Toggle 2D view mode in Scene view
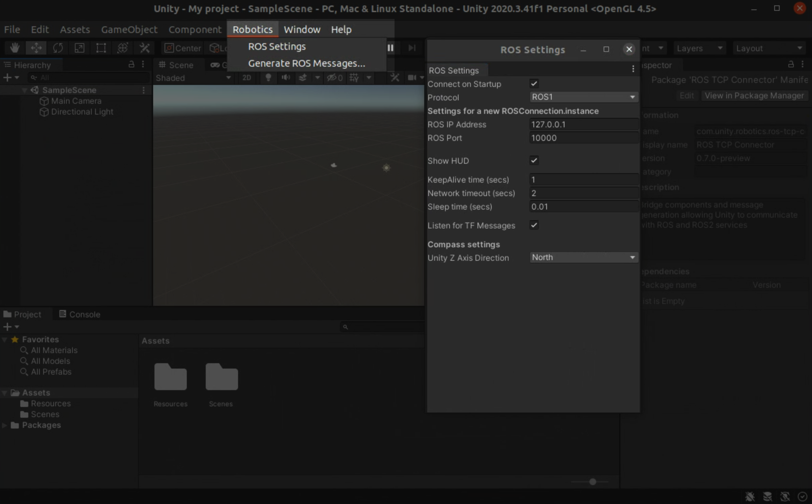This screenshot has width=812, height=504. coord(246,78)
